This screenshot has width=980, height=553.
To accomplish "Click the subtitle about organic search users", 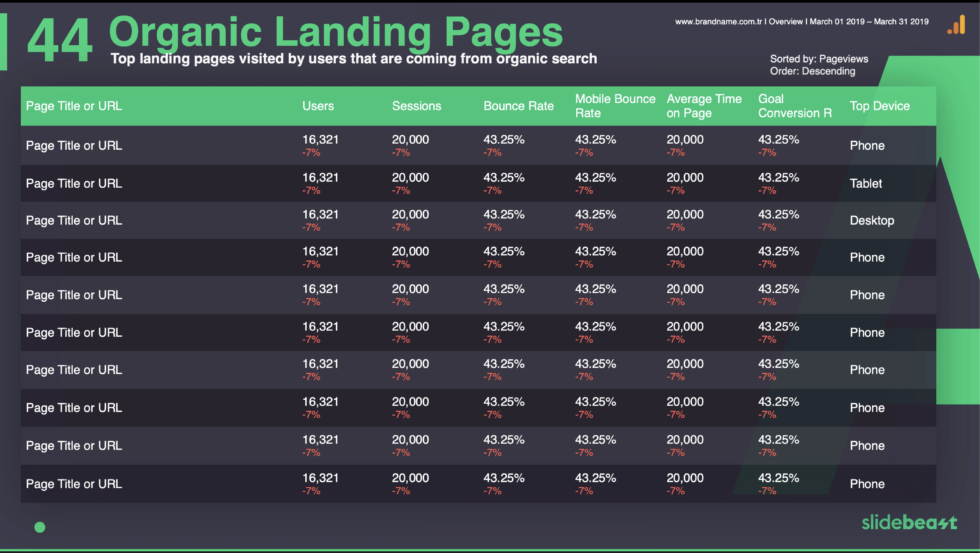I will (354, 59).
